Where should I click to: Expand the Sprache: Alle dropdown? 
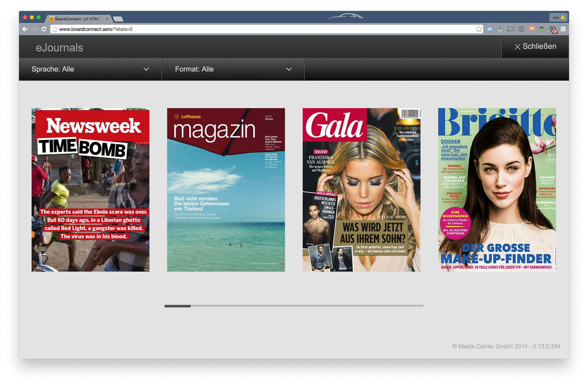[x=90, y=69]
